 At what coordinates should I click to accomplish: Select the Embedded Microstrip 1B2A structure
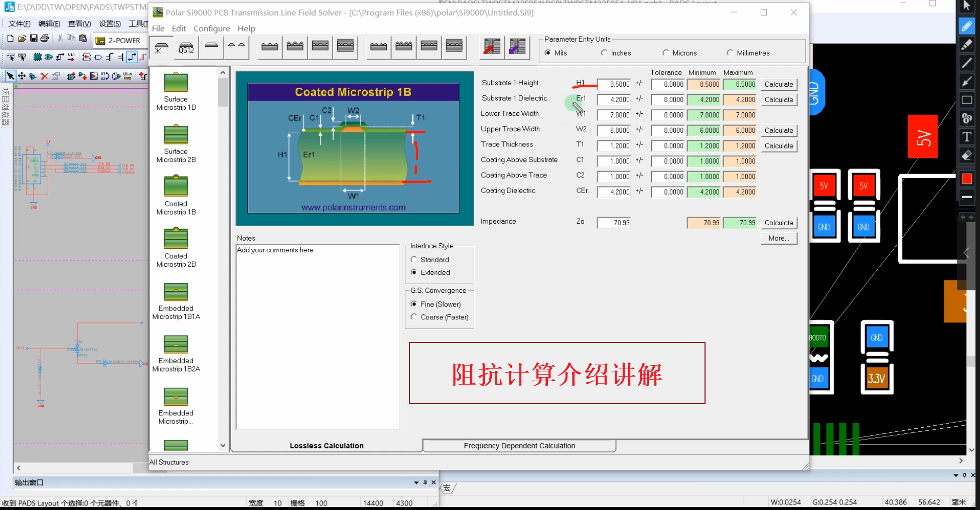(176, 353)
